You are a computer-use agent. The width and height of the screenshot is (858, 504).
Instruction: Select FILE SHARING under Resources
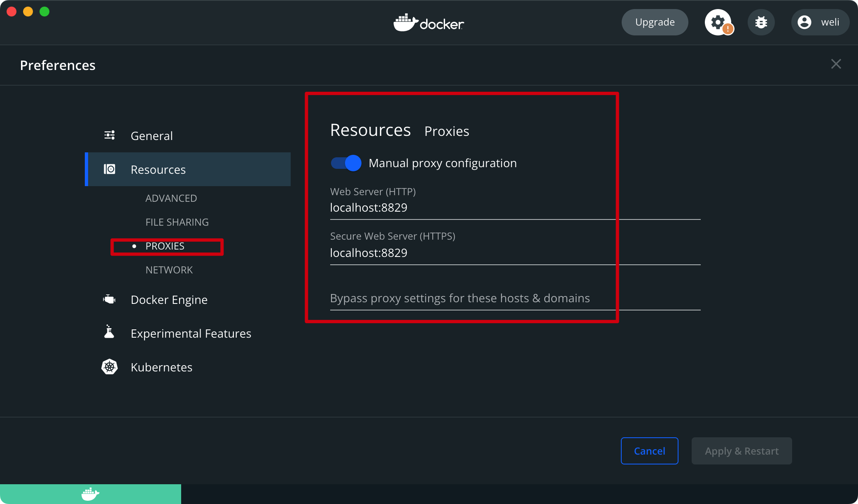[177, 222]
